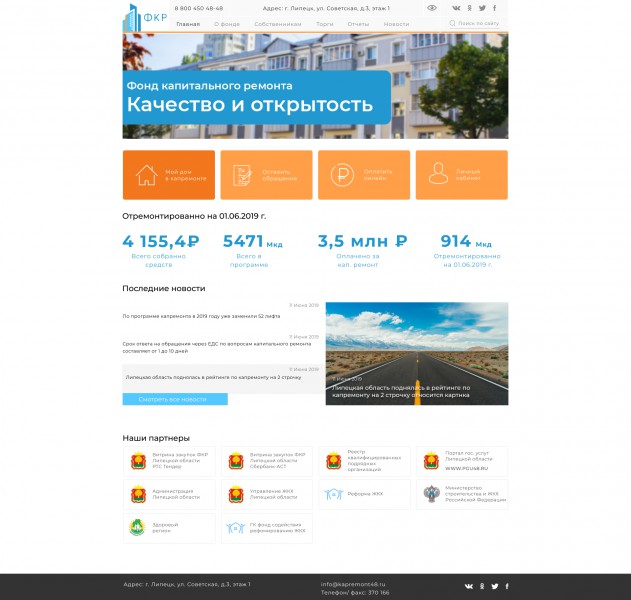Focus the Поиск по сайту search field
Image resolution: width=631 pixels, height=600 pixels.
[x=475, y=24]
